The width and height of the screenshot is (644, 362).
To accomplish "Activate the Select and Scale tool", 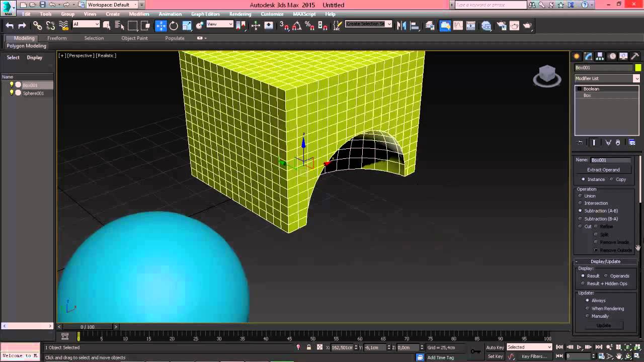I will click(x=187, y=26).
